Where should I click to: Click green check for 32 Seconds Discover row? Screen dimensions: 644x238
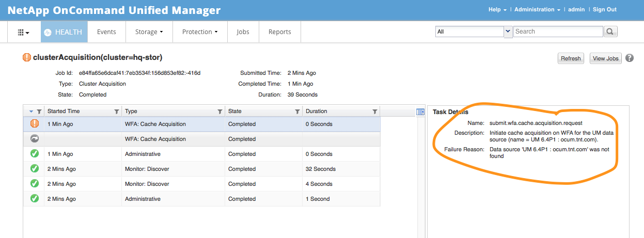pyautogui.click(x=35, y=169)
